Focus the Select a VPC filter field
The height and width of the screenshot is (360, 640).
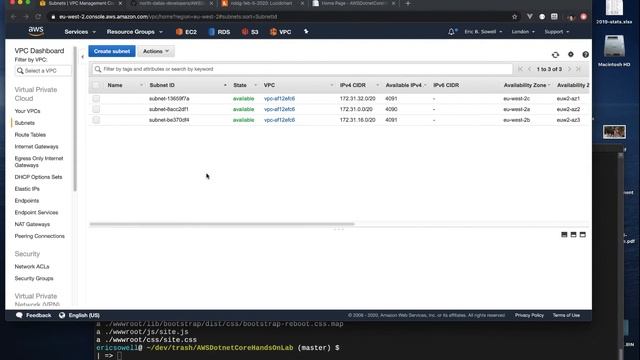click(43, 71)
